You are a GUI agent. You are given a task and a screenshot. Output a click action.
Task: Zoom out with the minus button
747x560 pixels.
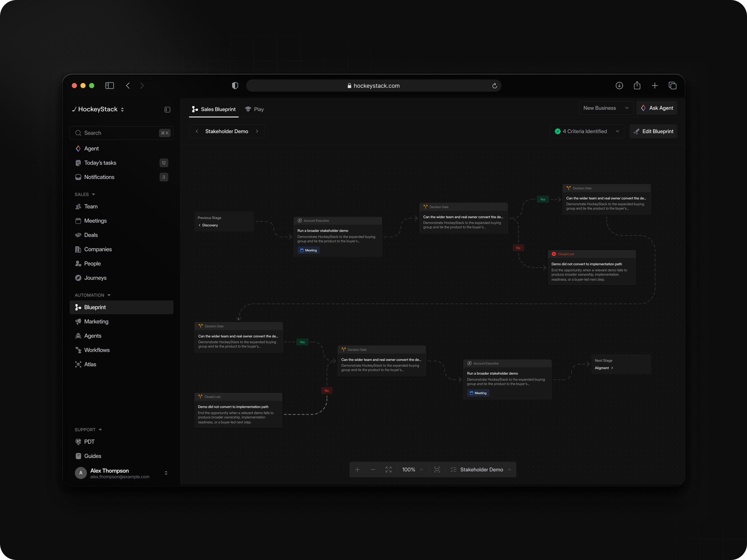click(x=373, y=469)
